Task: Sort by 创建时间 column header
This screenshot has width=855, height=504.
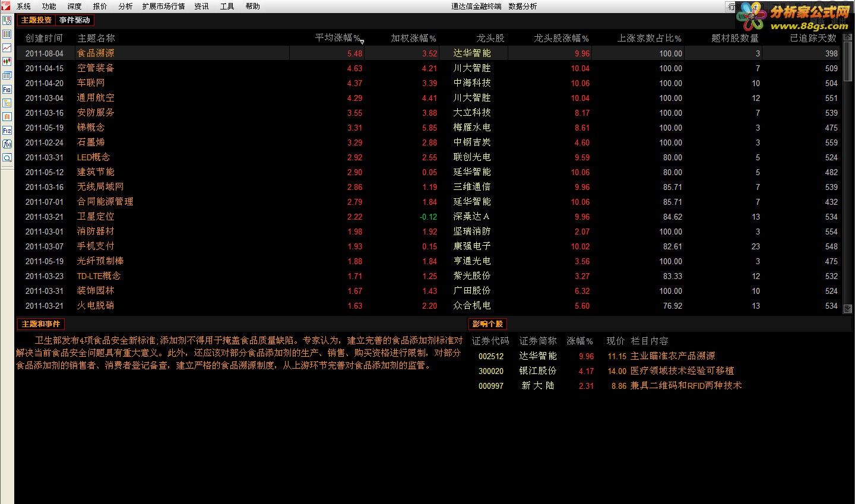Action: [44, 38]
